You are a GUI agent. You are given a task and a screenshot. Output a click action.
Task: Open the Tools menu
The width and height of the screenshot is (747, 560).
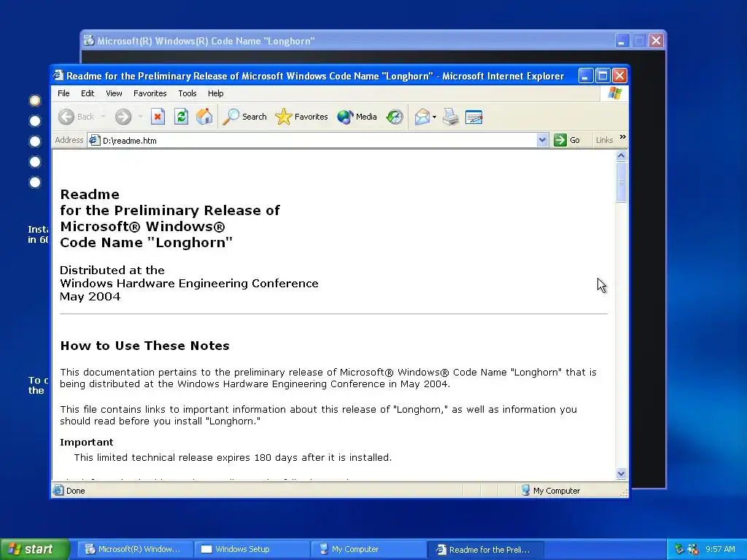coord(187,93)
